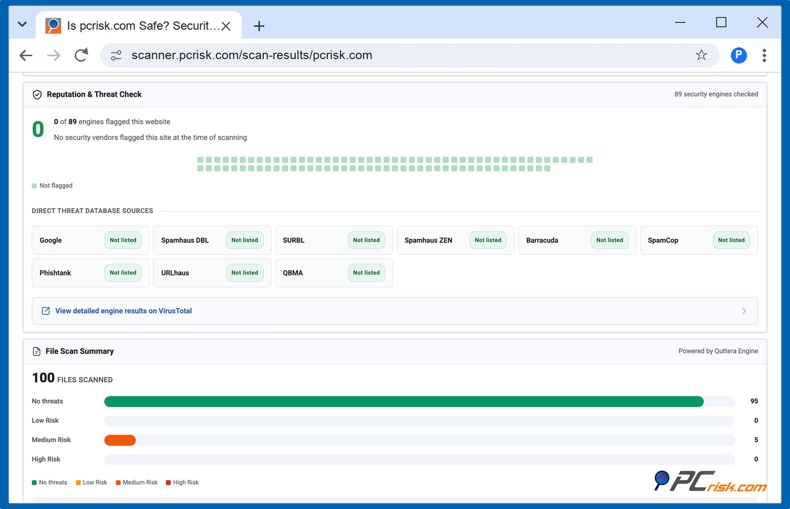Bookmark this page with star icon

[x=701, y=55]
